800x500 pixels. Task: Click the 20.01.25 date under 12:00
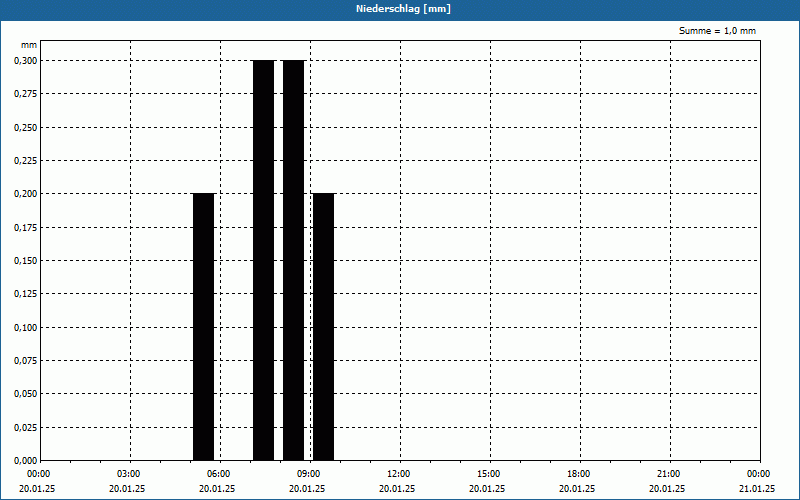397,489
